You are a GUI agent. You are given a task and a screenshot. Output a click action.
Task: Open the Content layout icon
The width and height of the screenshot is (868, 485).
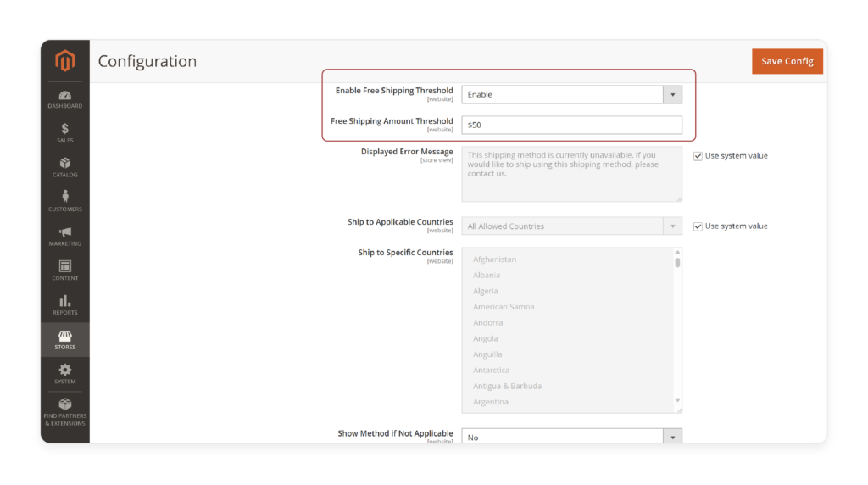point(65,268)
